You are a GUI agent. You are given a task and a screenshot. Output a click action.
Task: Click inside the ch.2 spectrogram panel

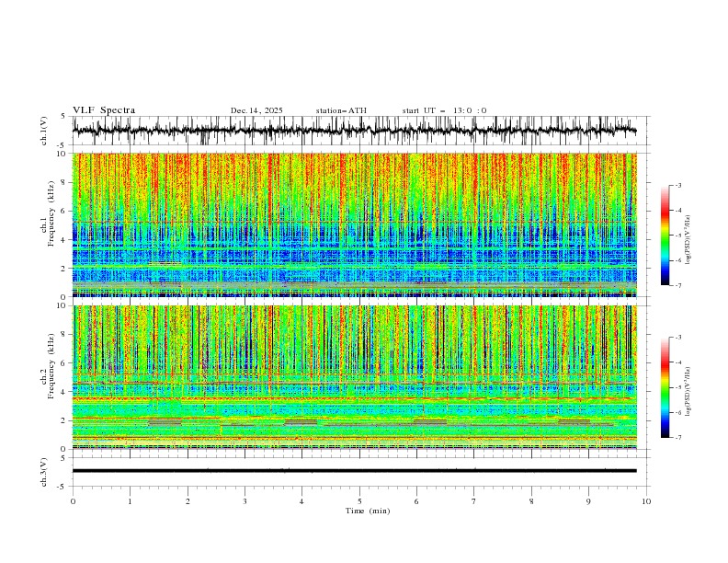coord(354,377)
